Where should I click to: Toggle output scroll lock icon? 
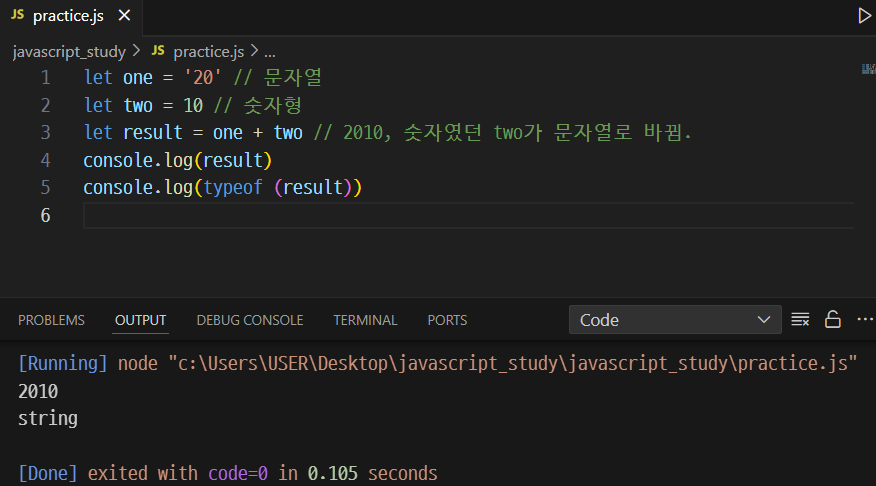point(832,320)
